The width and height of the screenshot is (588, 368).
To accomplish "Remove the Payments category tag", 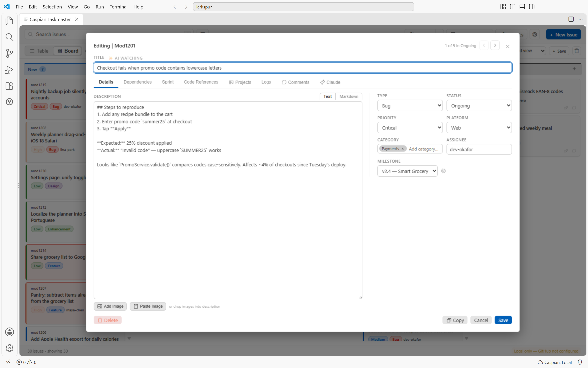I will [403, 149].
